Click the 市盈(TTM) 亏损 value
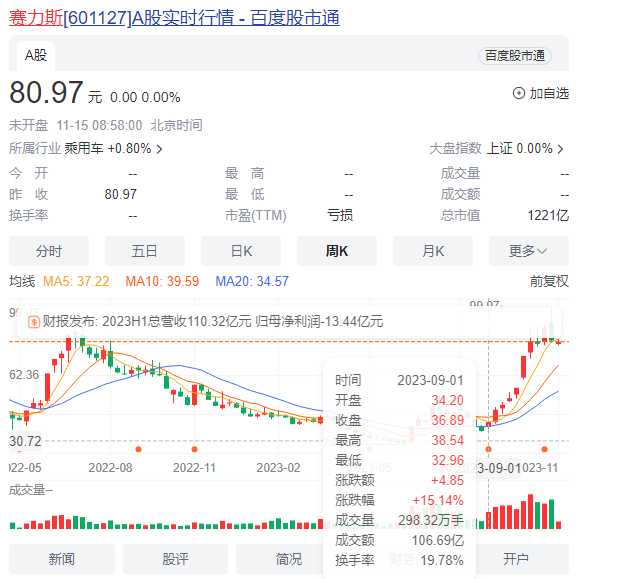This screenshot has width=624, height=579. tap(340, 216)
